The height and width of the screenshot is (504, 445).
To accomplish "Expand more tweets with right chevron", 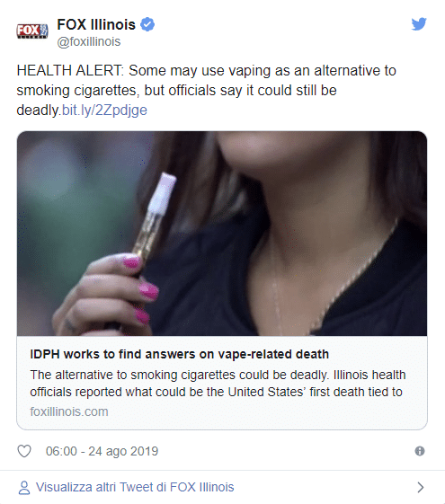I will pyautogui.click(x=420, y=487).
